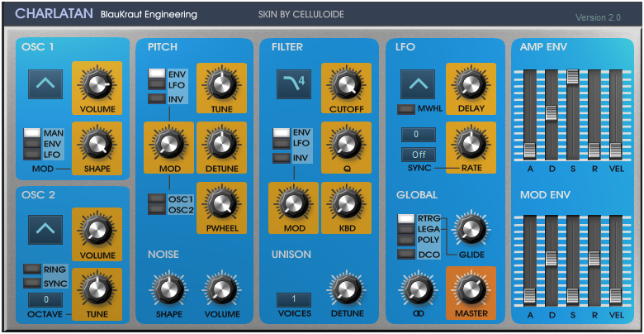Click 'SKIN BY CELLULOIDE' text

pos(301,14)
